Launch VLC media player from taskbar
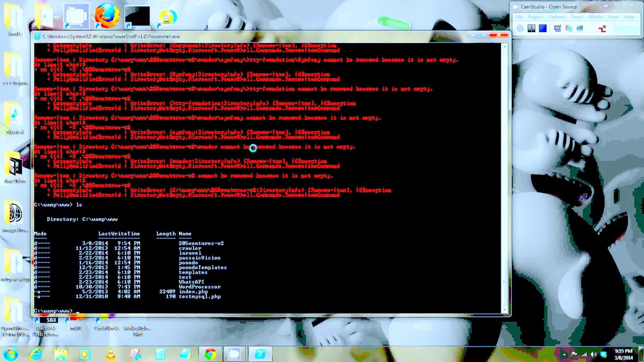644x362 pixels. [110, 354]
